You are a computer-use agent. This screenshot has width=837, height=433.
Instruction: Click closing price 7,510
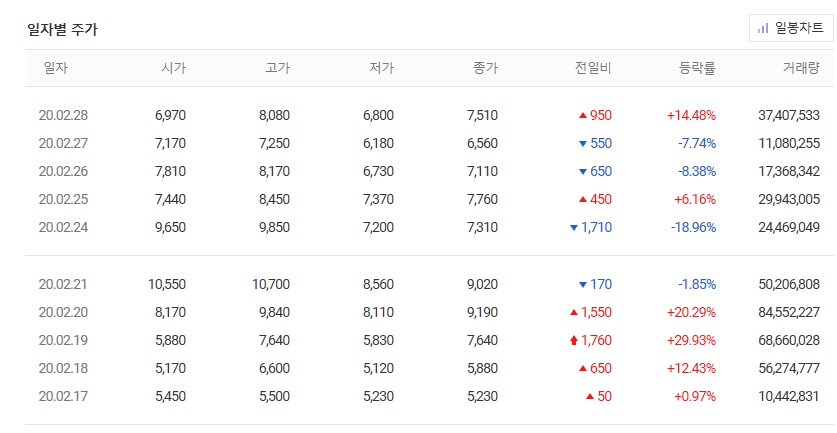tap(482, 115)
